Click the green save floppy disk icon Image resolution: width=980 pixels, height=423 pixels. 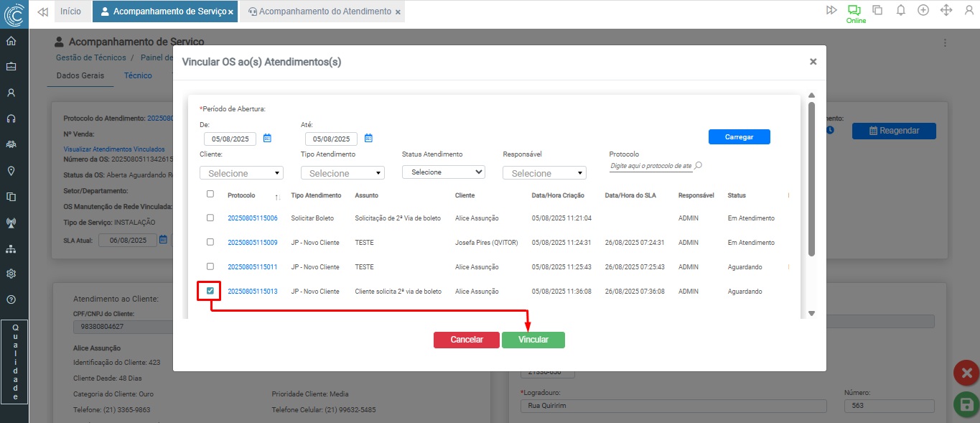coord(966,404)
